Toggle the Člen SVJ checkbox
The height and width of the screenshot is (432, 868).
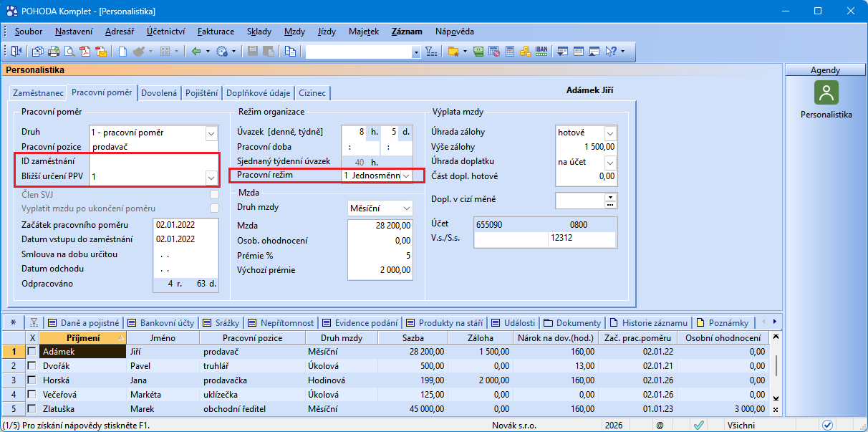click(213, 195)
